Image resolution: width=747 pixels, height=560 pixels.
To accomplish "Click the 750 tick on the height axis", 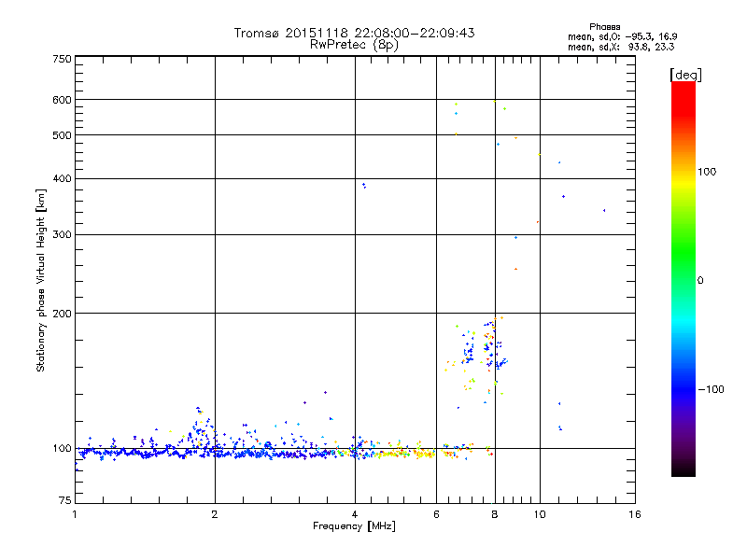I will 62,59.
